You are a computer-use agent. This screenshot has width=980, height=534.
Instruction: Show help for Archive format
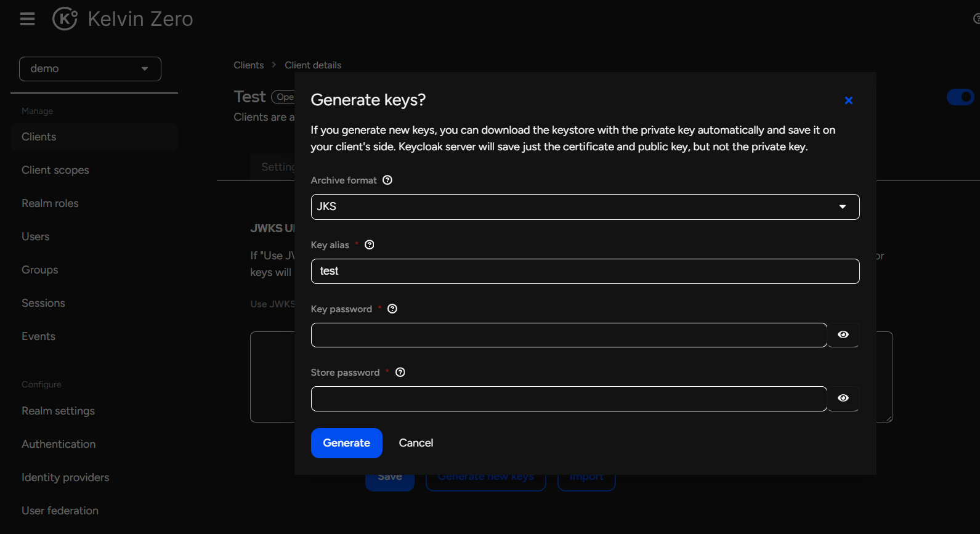(x=387, y=180)
